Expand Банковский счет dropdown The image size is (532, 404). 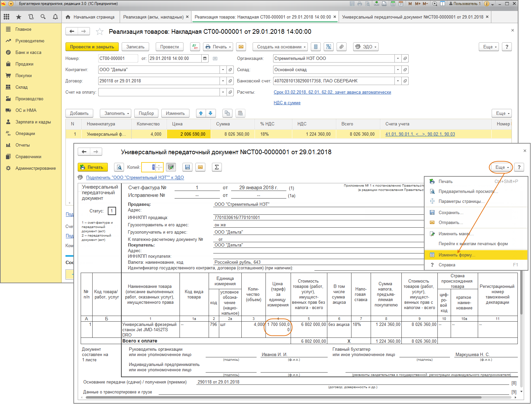[x=398, y=81]
